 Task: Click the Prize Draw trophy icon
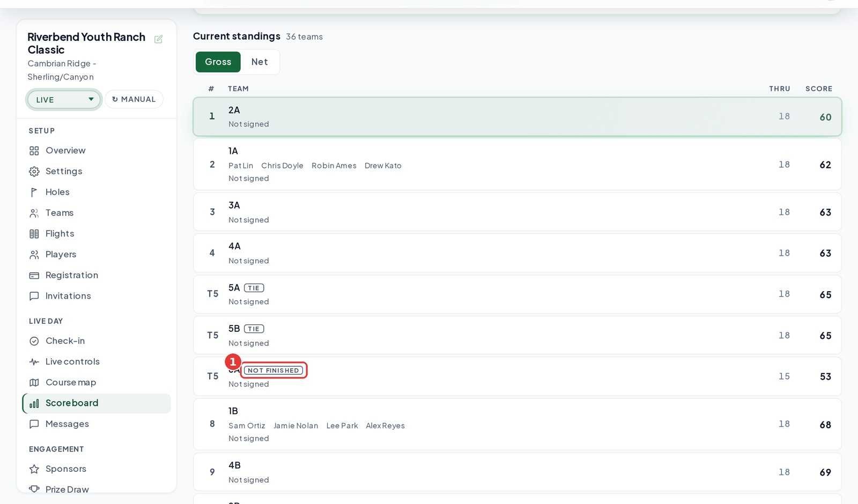(34, 489)
